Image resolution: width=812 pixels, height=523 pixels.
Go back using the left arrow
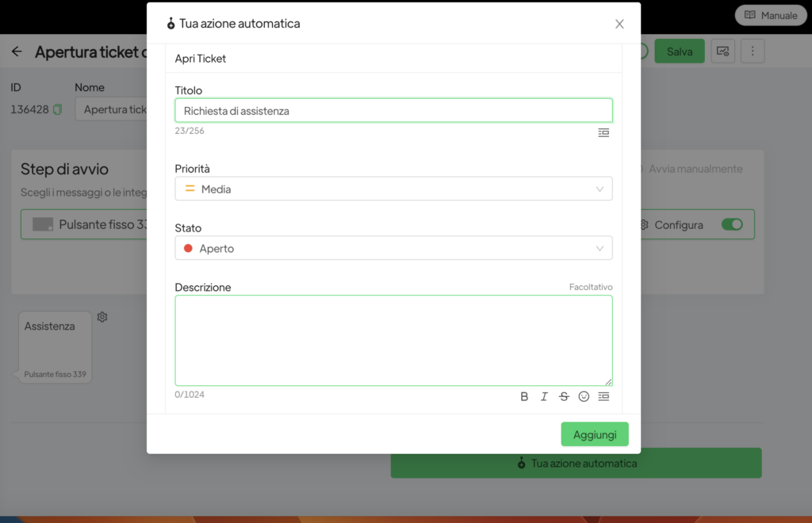[17, 52]
